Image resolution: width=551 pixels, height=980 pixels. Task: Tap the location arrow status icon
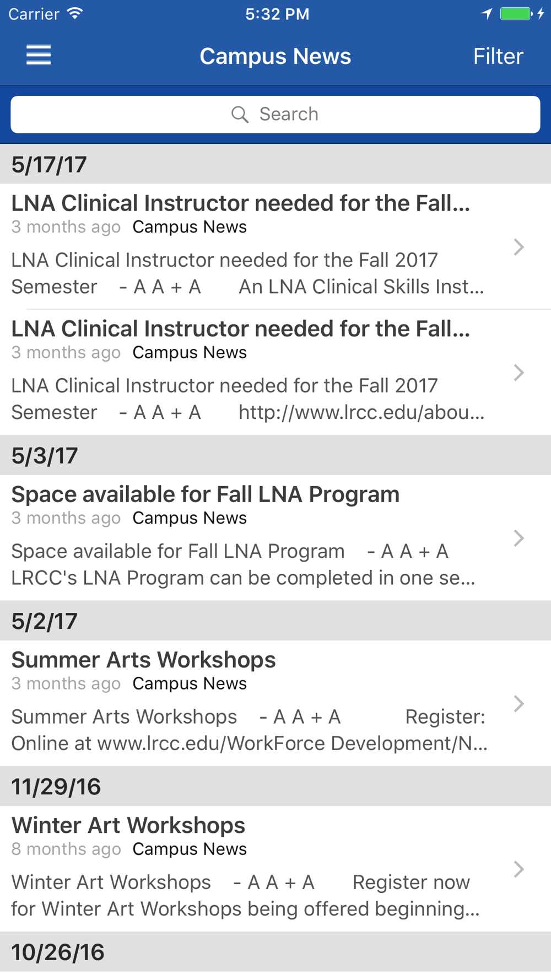click(x=487, y=14)
